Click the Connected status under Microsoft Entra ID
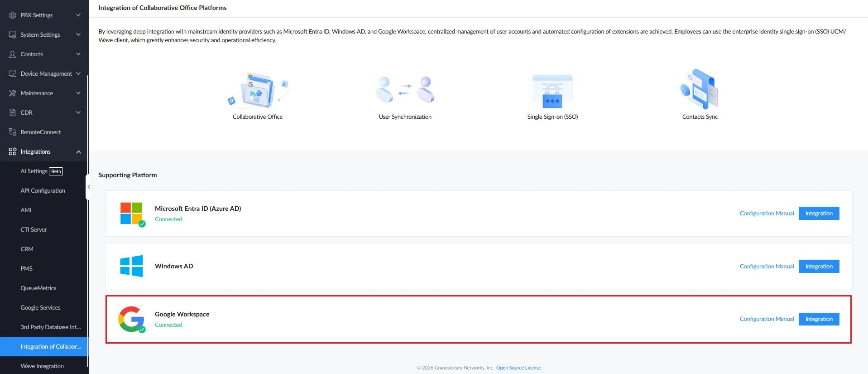The width and height of the screenshot is (868, 374). click(x=168, y=219)
